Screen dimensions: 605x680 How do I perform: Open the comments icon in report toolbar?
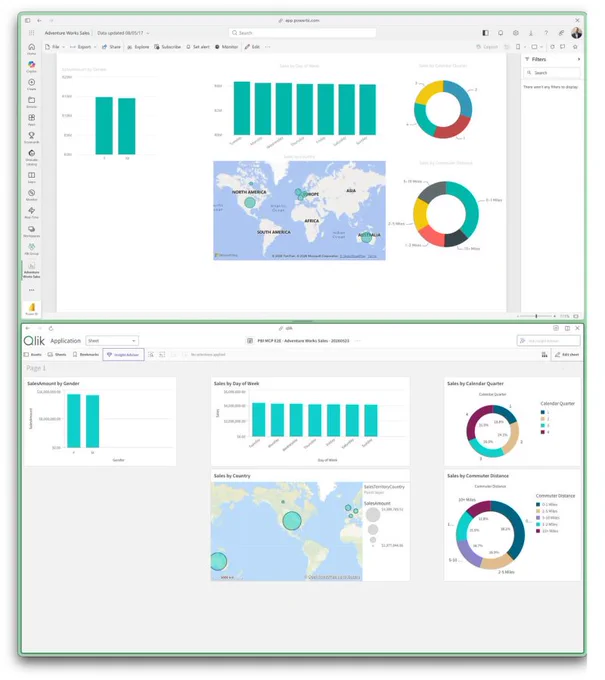click(x=563, y=47)
